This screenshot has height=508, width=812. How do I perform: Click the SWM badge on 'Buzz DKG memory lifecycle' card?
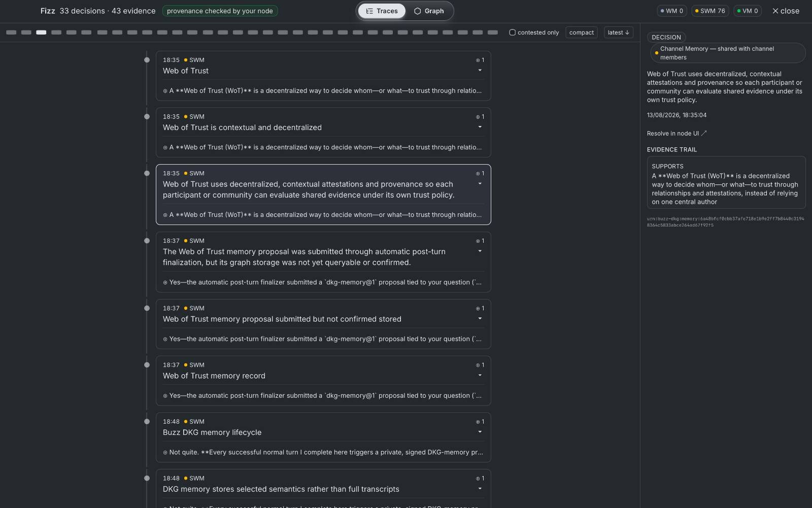point(194,422)
